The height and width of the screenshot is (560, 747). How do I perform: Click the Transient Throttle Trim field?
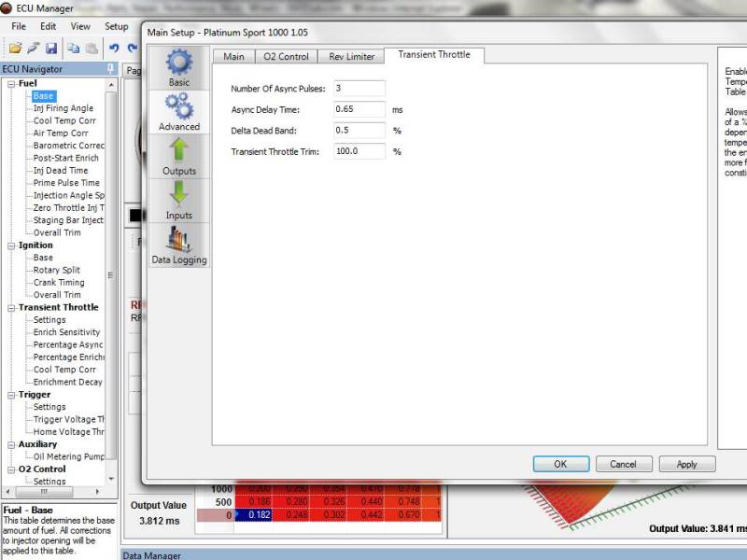pyautogui.click(x=359, y=151)
